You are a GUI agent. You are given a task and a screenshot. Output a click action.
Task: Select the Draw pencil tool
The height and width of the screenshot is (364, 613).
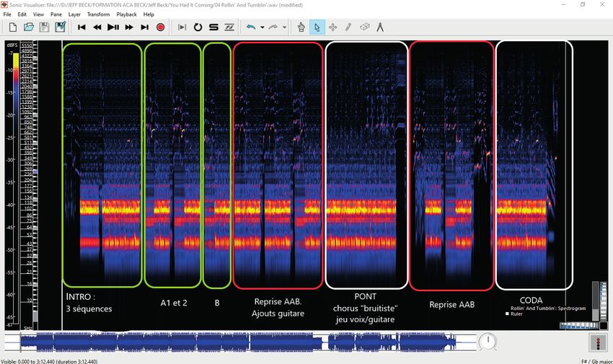348,27
